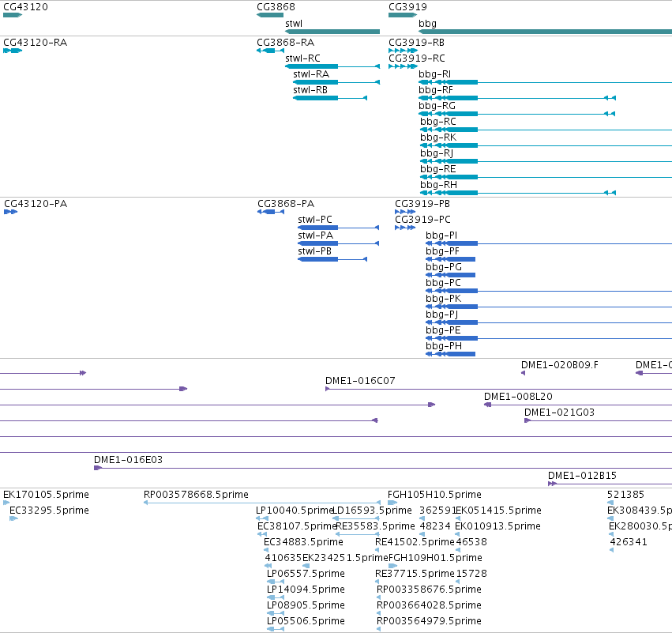Select protein CG3919-PB
The height and width of the screenshot is (633, 672).
click(x=405, y=212)
